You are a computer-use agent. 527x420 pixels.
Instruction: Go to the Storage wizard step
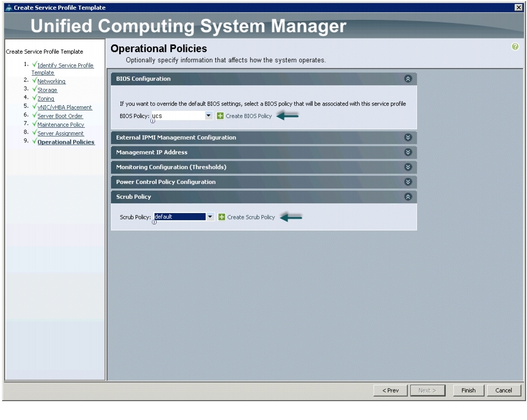tap(47, 90)
